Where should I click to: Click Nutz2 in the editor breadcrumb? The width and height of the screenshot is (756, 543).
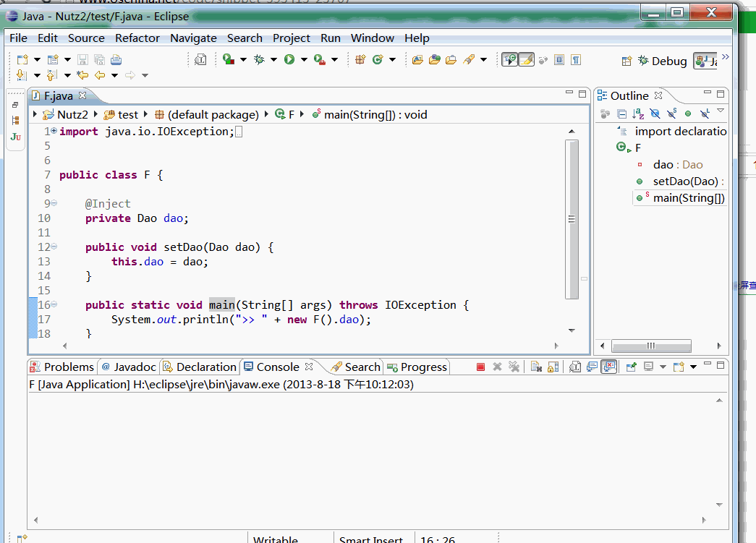72,114
